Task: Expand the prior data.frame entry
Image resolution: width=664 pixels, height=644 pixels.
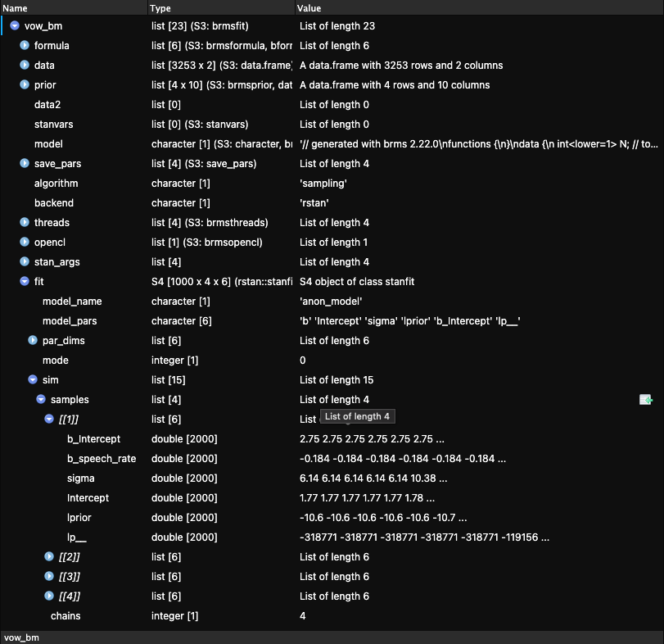Action: point(25,84)
